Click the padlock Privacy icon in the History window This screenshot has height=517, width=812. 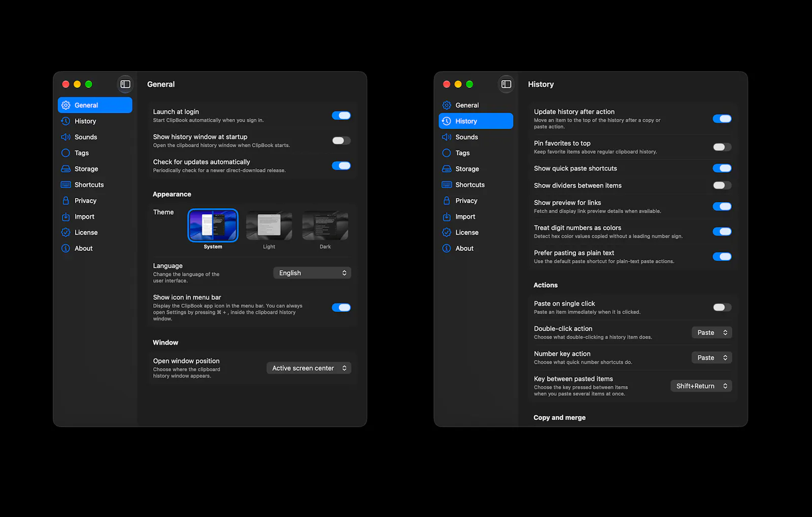coord(447,201)
